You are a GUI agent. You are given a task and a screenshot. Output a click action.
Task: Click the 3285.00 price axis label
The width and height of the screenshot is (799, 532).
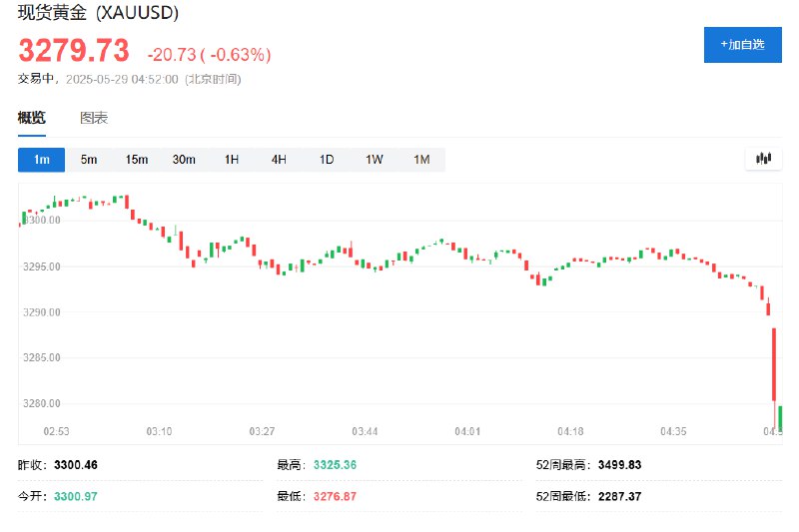point(42,357)
